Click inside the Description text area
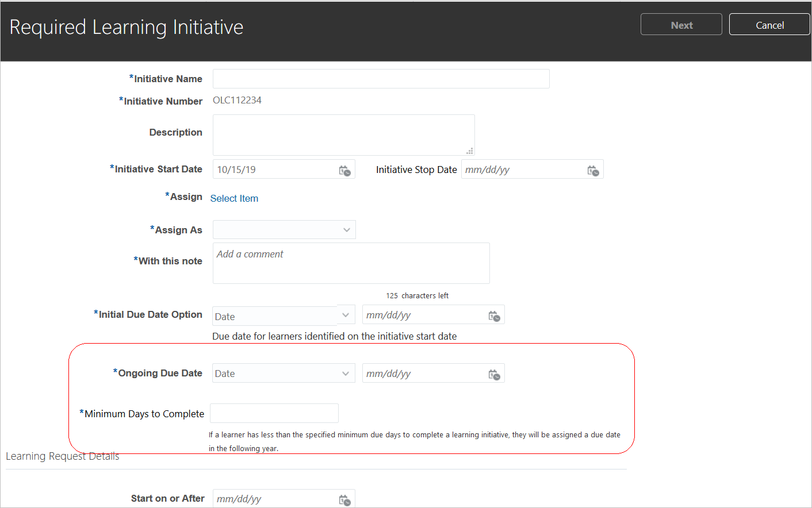812x508 pixels. (x=343, y=134)
